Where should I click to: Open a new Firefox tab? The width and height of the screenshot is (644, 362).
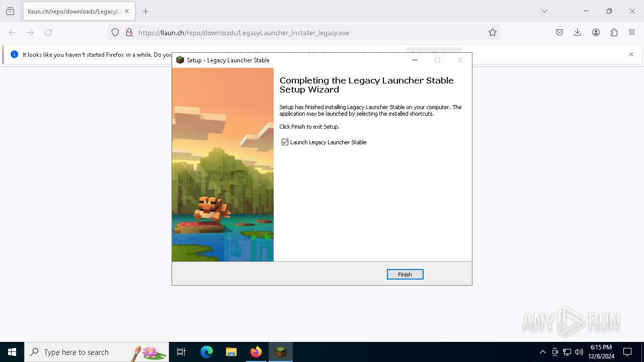tap(146, 11)
